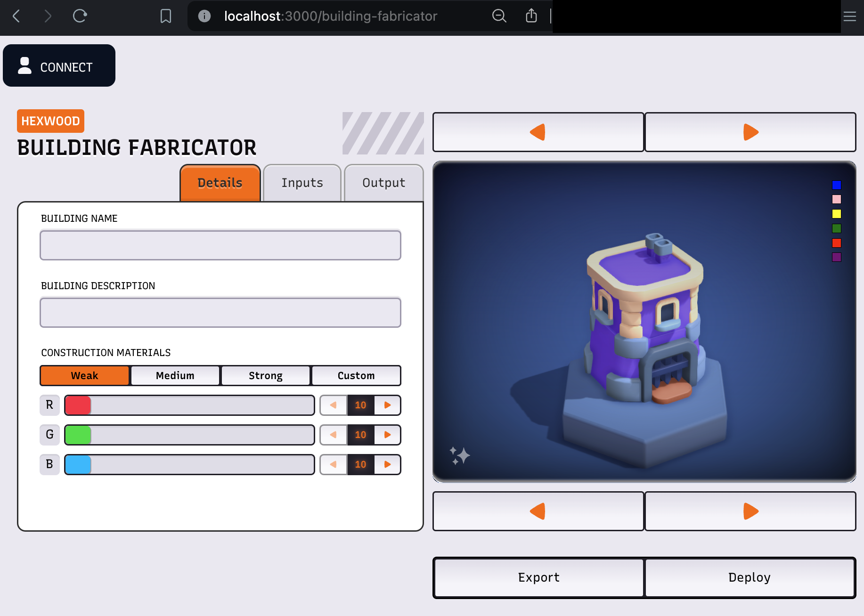Increase the R value with right arrow

(x=387, y=405)
